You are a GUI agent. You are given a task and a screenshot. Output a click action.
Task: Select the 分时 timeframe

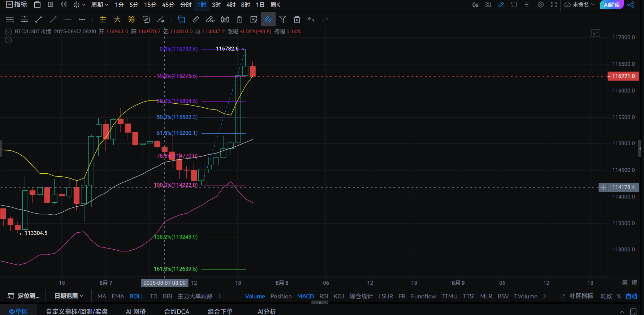[186, 5]
